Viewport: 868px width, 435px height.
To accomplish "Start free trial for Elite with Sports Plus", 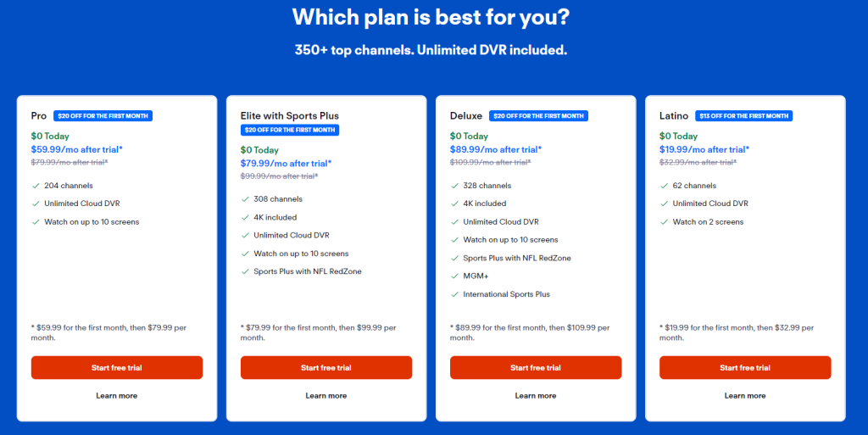I will click(326, 367).
